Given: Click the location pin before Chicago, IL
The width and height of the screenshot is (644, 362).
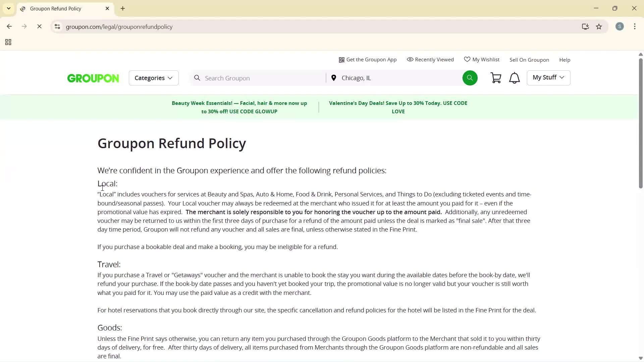Looking at the screenshot, I should 334,77.
